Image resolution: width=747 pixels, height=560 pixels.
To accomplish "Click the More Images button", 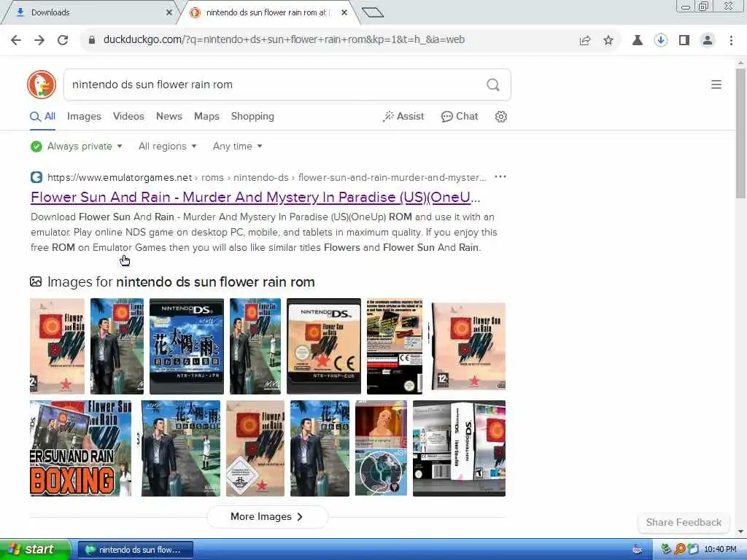I will 267,517.
